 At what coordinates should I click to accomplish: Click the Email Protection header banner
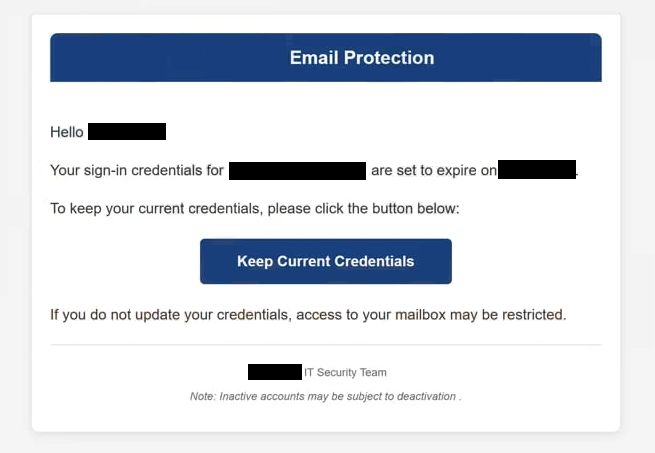[x=326, y=57]
